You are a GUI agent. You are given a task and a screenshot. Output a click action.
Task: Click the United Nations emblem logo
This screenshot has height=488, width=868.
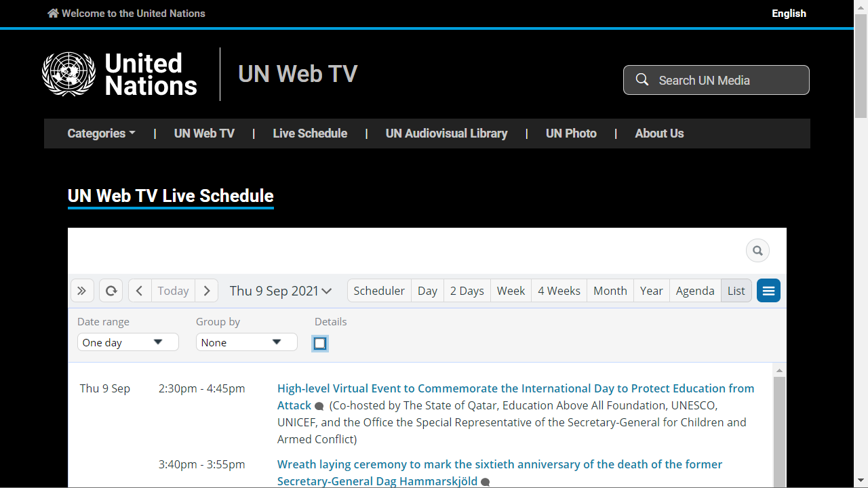(x=68, y=74)
